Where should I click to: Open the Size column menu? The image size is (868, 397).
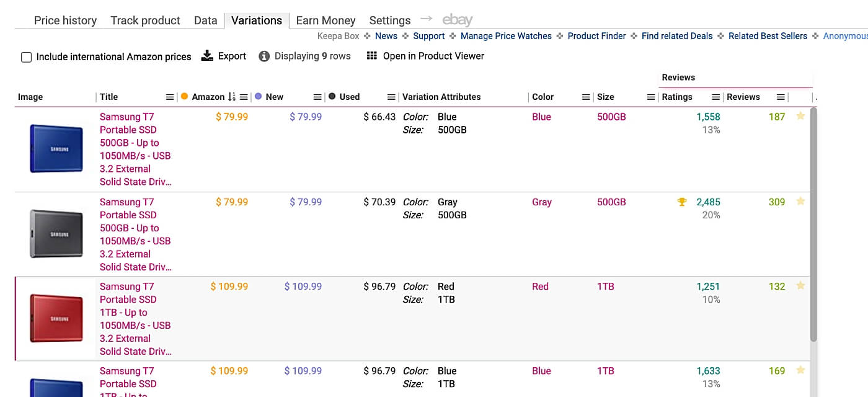pos(650,97)
